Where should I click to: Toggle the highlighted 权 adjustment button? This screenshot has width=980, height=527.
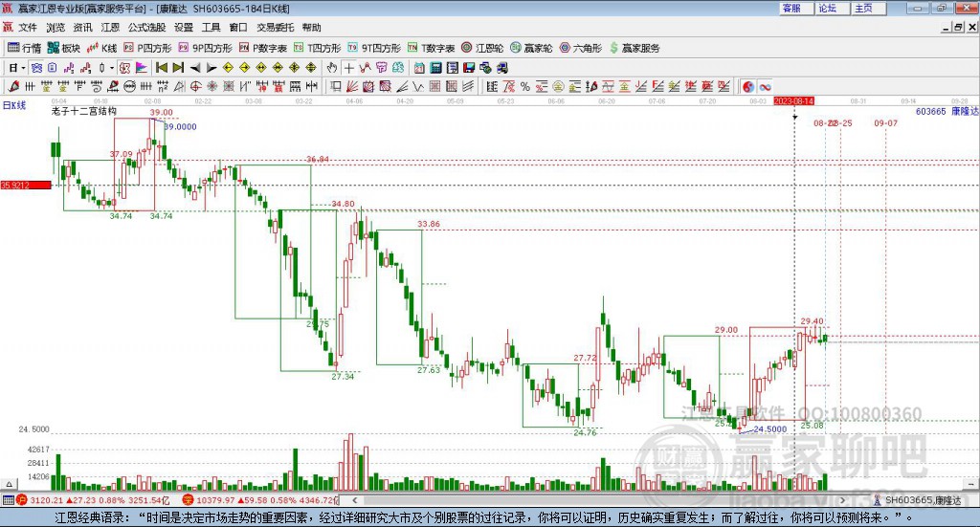tap(124, 68)
